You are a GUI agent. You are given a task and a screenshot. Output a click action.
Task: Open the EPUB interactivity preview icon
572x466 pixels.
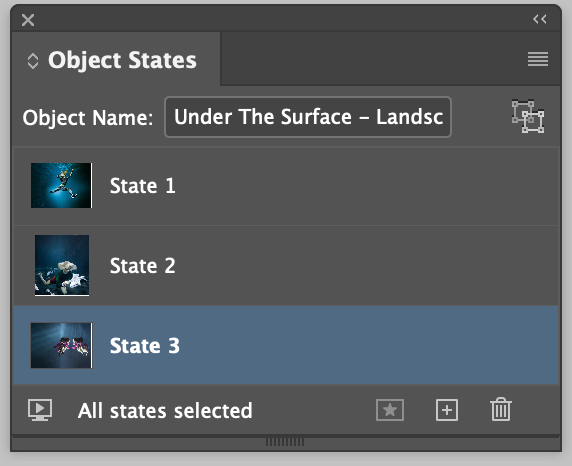click(40, 410)
